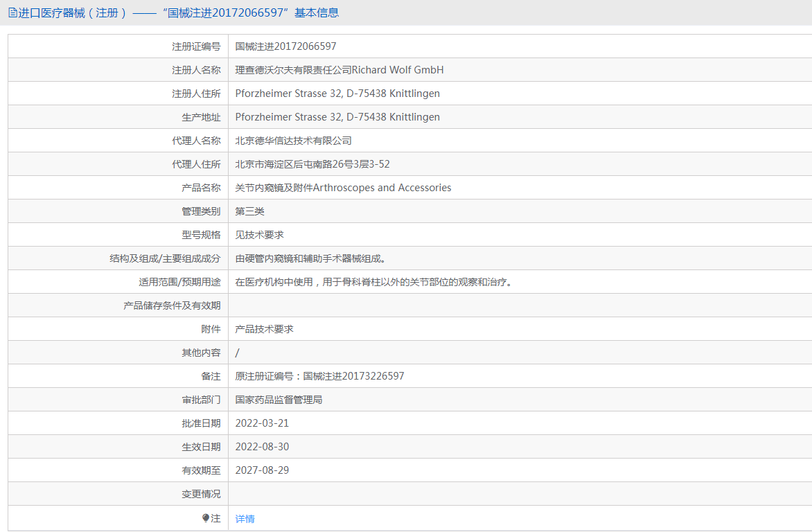Screen dimensions: 812x532
Task: Click the 注册证编号 label
Action: click(196, 46)
